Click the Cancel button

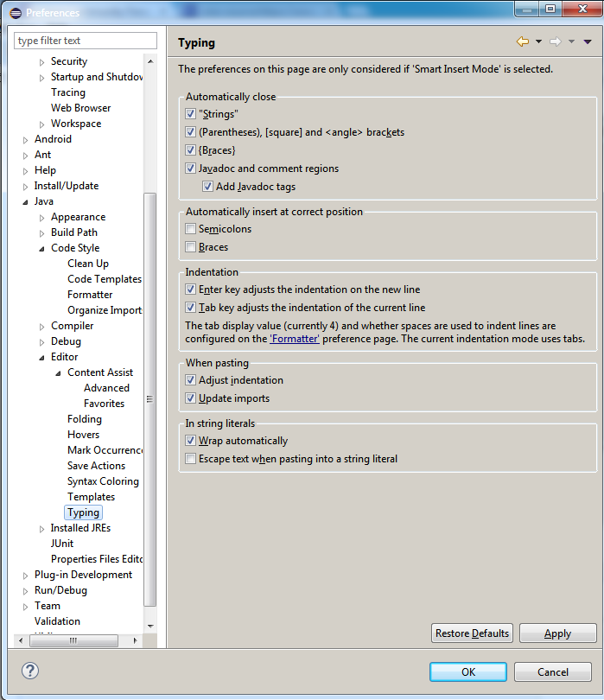point(553,671)
